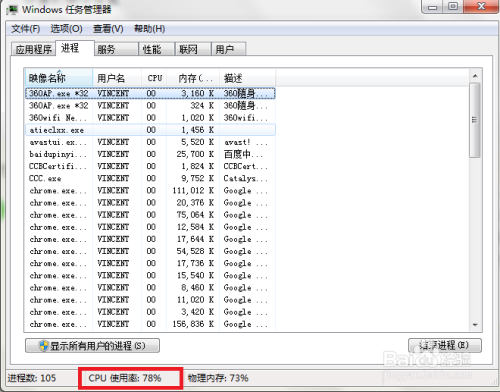Screen dimensions: 500x392
Task: Select chrome.exe row using 3,420 K
Action: [150, 312]
